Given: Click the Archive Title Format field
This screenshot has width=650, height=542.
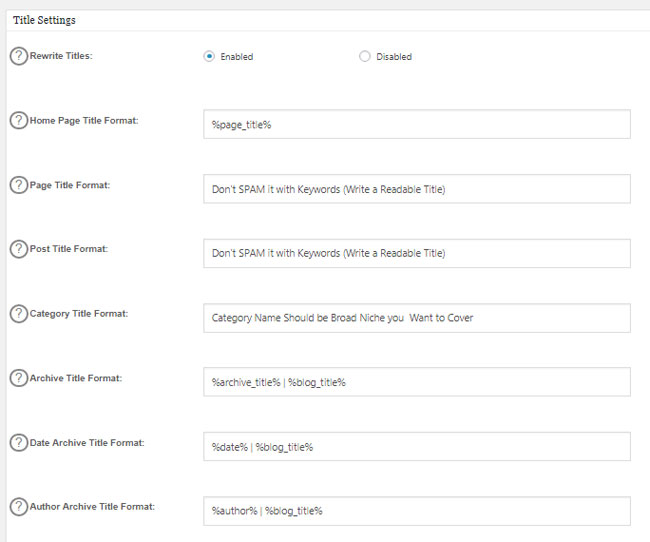Looking at the screenshot, I should (x=417, y=382).
